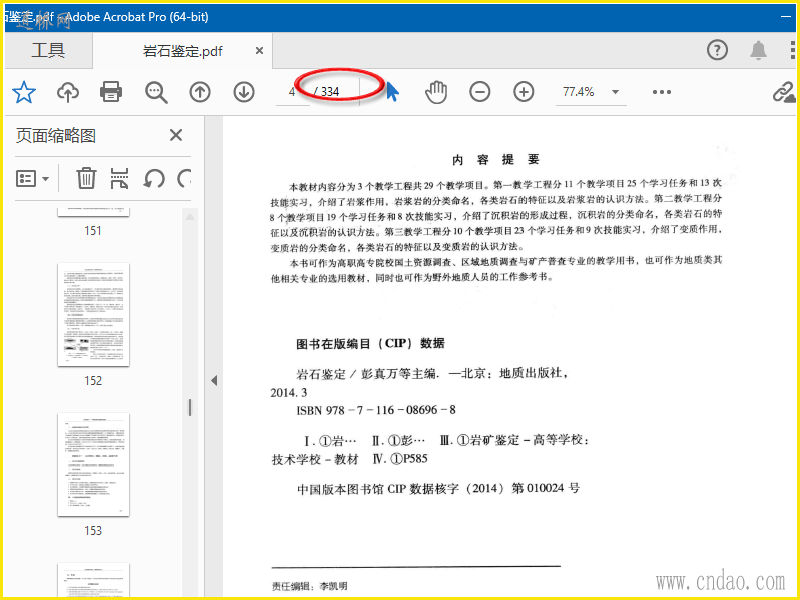Click the 页面缩略图 panel title

(56, 136)
